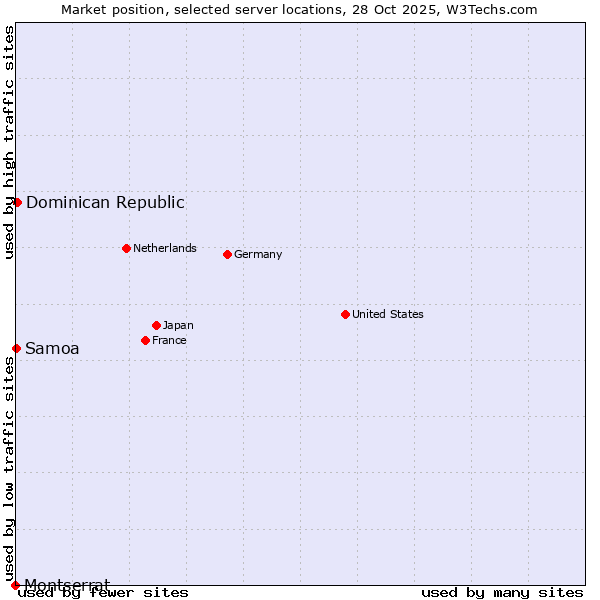
Task: Select the United States text label
Action: 388,314
